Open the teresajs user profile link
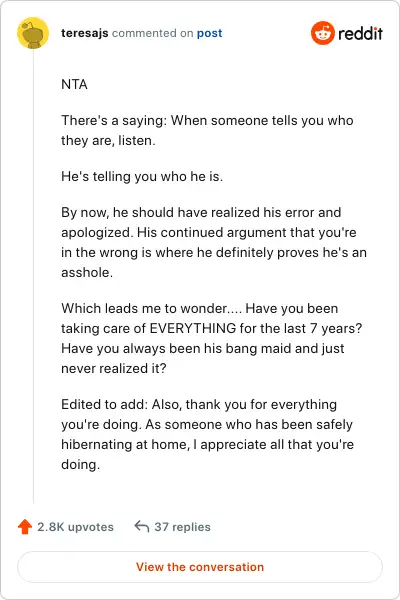The height and width of the screenshot is (600, 400). pos(85,33)
